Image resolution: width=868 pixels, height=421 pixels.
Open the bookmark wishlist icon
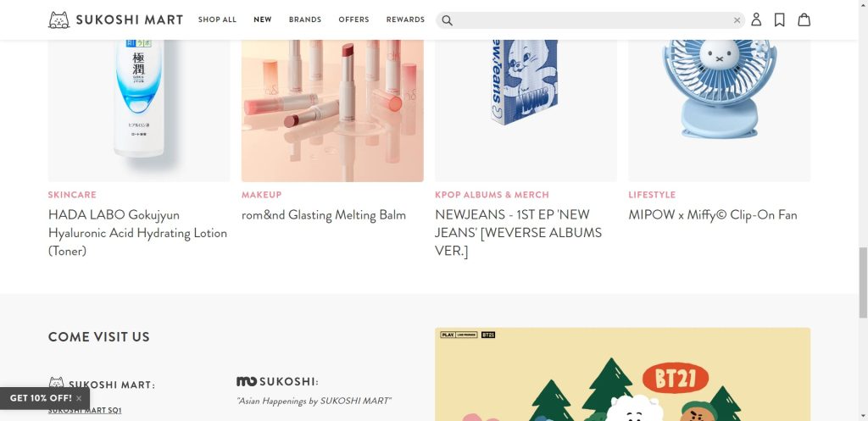[780, 20]
